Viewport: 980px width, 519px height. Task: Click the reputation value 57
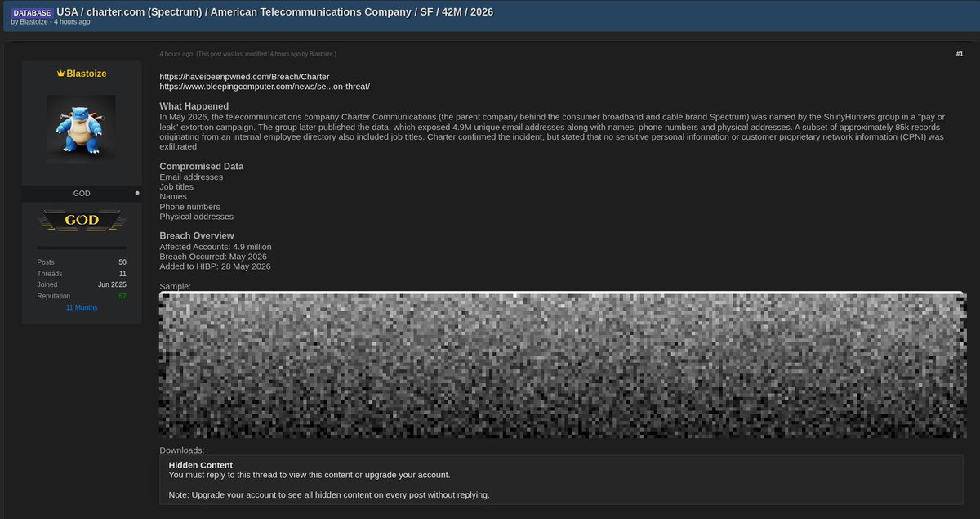tap(122, 296)
